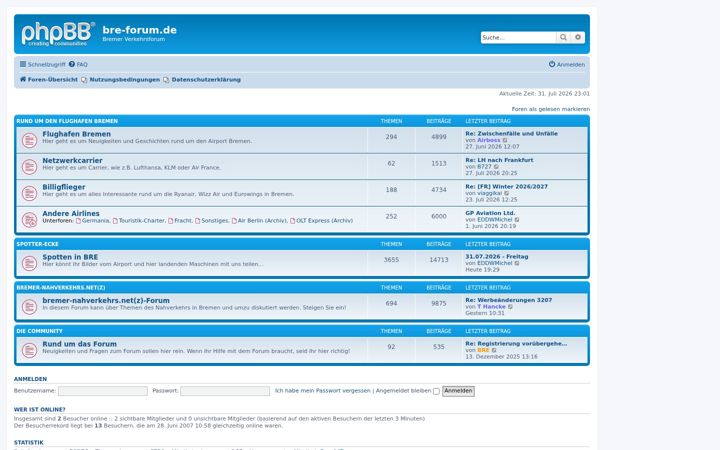Focus the Benutzername input field

[103, 391]
